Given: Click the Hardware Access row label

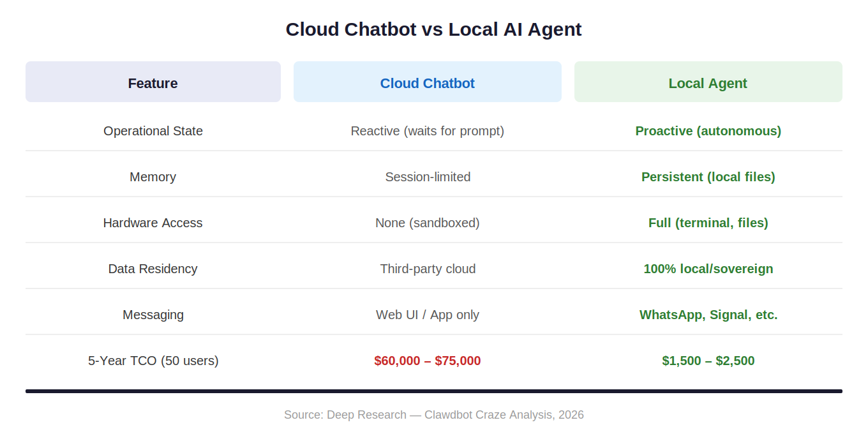Looking at the screenshot, I should pyautogui.click(x=153, y=223).
